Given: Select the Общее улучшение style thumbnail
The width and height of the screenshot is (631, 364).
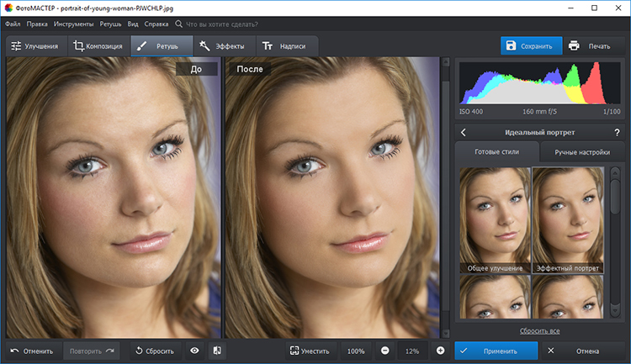Looking at the screenshot, I should pyautogui.click(x=495, y=220).
